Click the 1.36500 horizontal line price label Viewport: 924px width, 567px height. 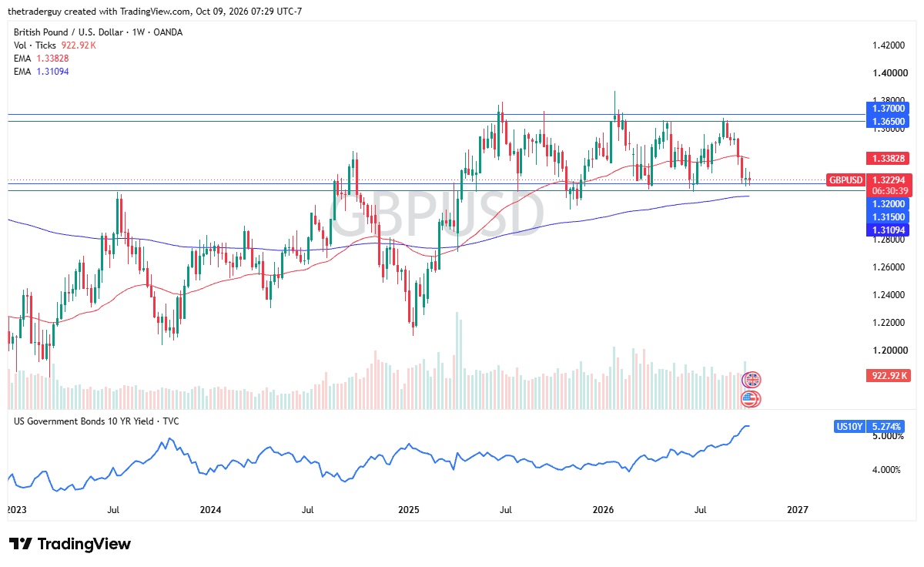tap(888, 122)
